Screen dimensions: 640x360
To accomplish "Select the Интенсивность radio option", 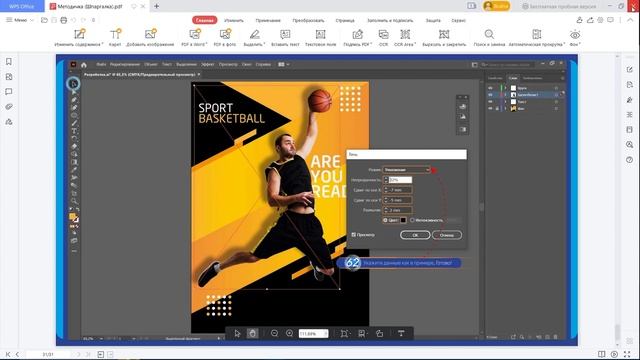I will coord(412,220).
